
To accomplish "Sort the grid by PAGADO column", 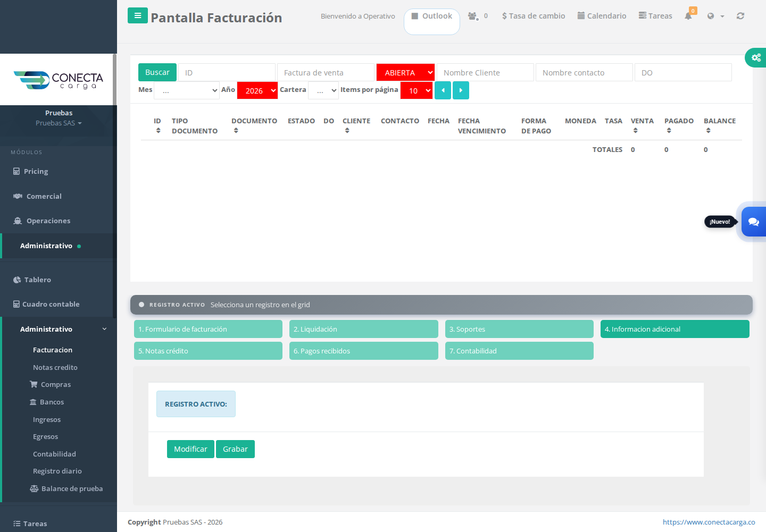I will tap(669, 130).
